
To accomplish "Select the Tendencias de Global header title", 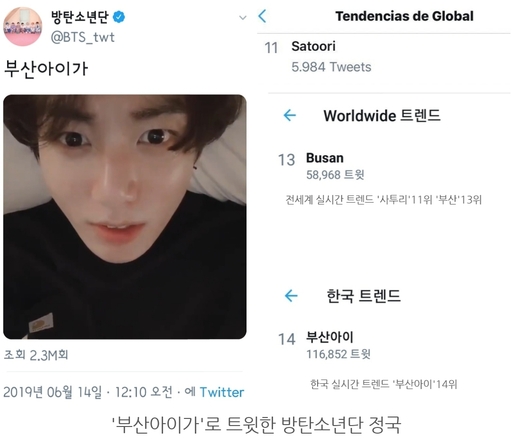I will (404, 16).
